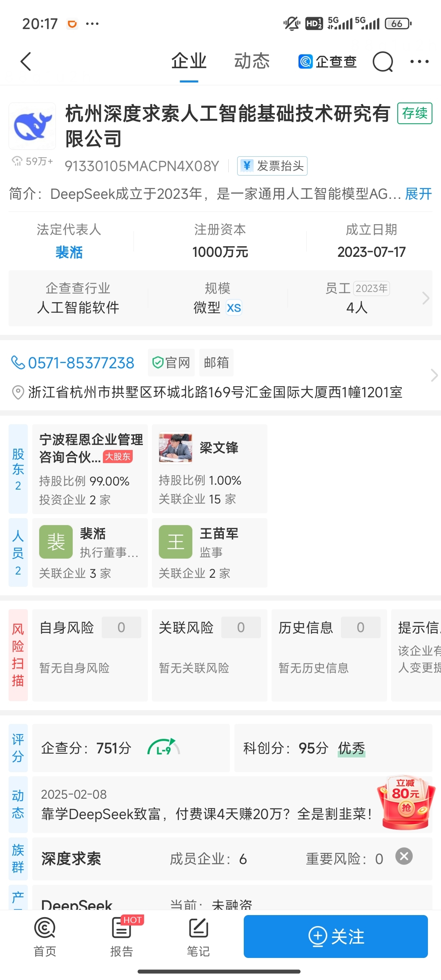Tap the DeepSeek whale company logo

click(x=32, y=126)
